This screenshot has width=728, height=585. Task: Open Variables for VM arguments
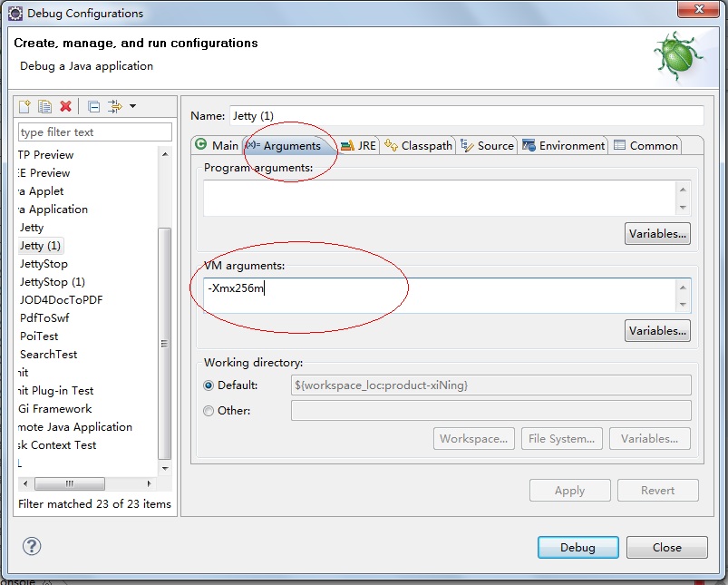657,330
